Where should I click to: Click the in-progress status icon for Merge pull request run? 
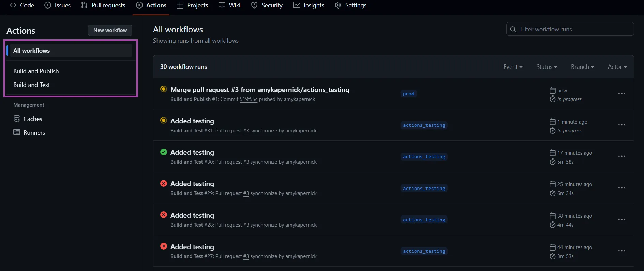164,89
